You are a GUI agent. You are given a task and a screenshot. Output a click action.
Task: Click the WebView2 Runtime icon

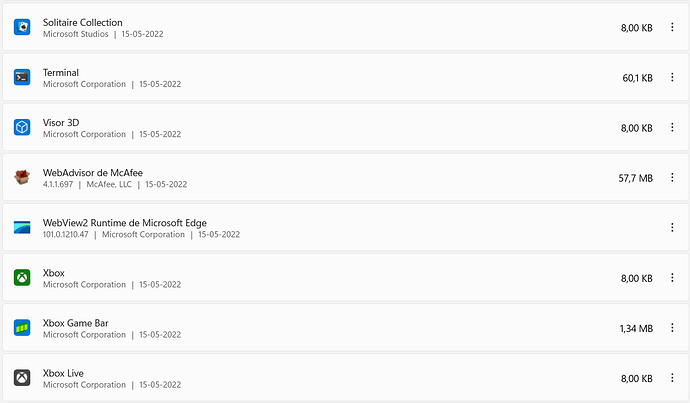point(22,227)
